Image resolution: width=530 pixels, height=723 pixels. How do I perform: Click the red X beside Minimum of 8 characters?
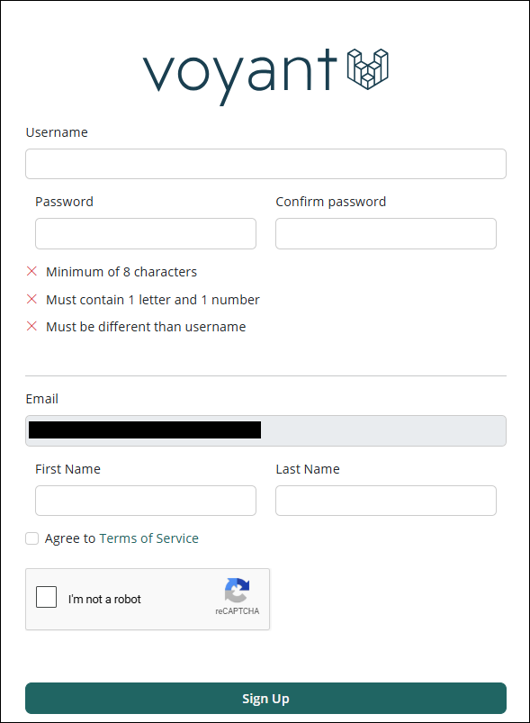(32, 271)
